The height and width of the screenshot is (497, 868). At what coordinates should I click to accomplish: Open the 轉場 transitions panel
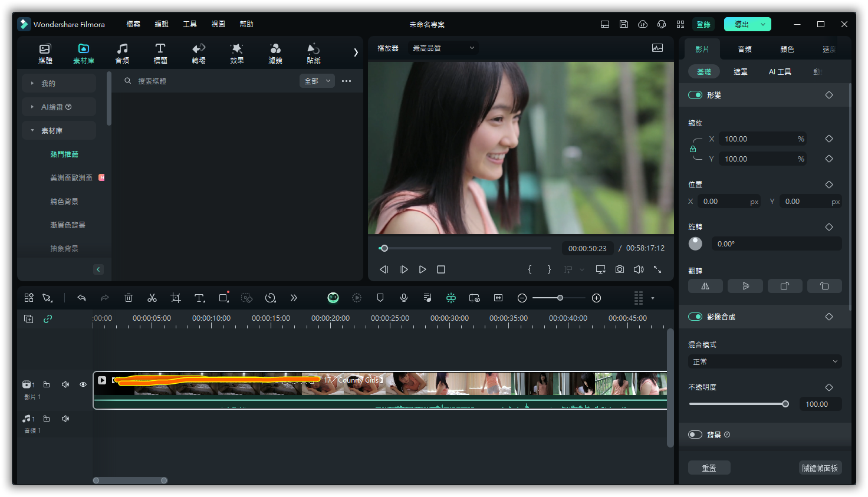coord(199,53)
